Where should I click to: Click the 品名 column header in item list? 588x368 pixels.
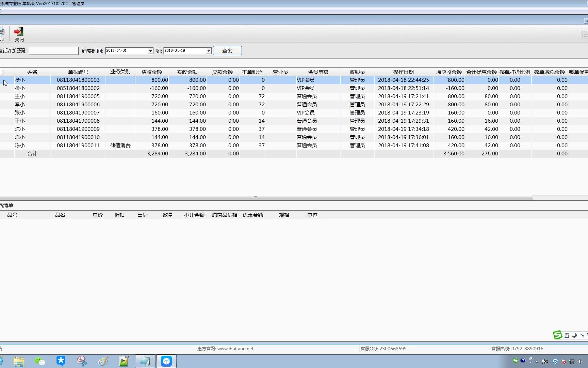pos(60,215)
